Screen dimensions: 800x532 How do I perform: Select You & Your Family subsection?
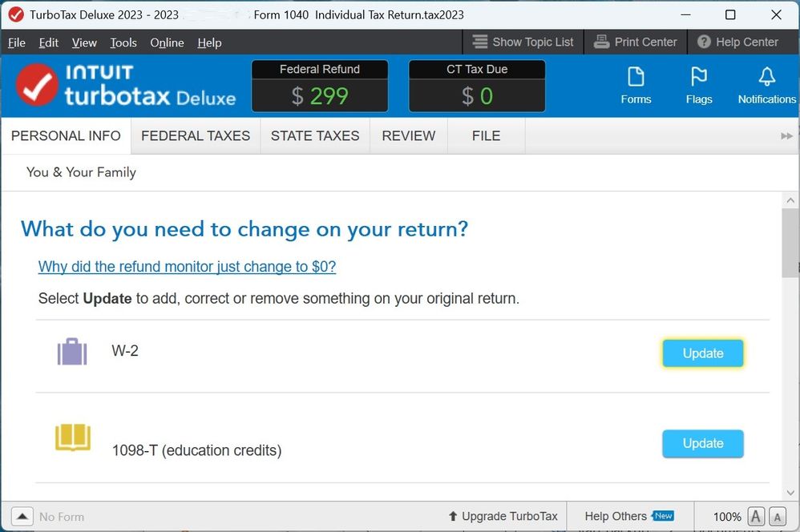click(81, 172)
